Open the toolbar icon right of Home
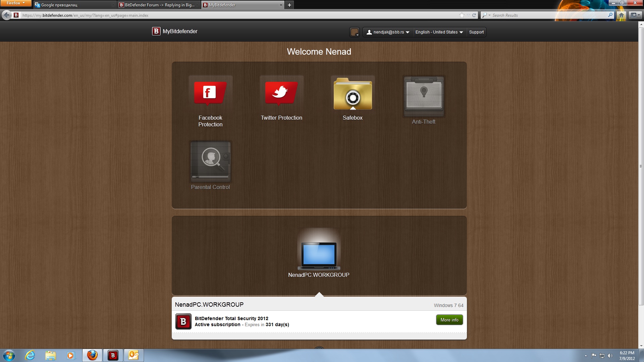The image size is (644, 362). tap(635, 15)
